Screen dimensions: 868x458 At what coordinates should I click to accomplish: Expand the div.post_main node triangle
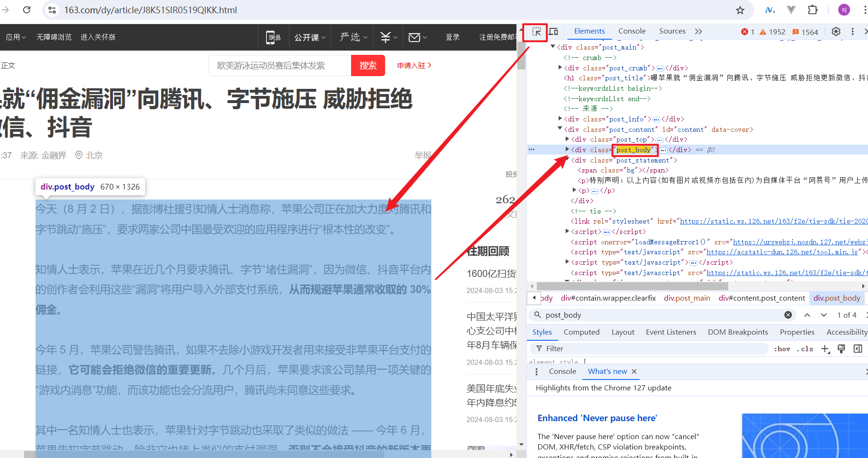553,47
